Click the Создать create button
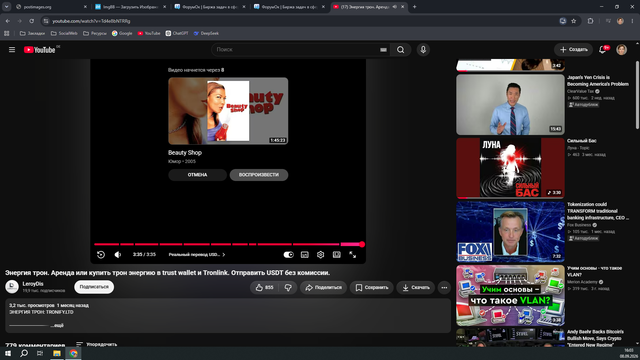The height and width of the screenshot is (360, 640). click(x=573, y=50)
